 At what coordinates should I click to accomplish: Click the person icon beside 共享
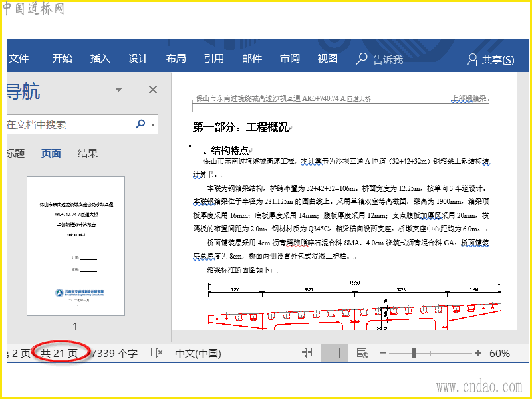pos(473,59)
